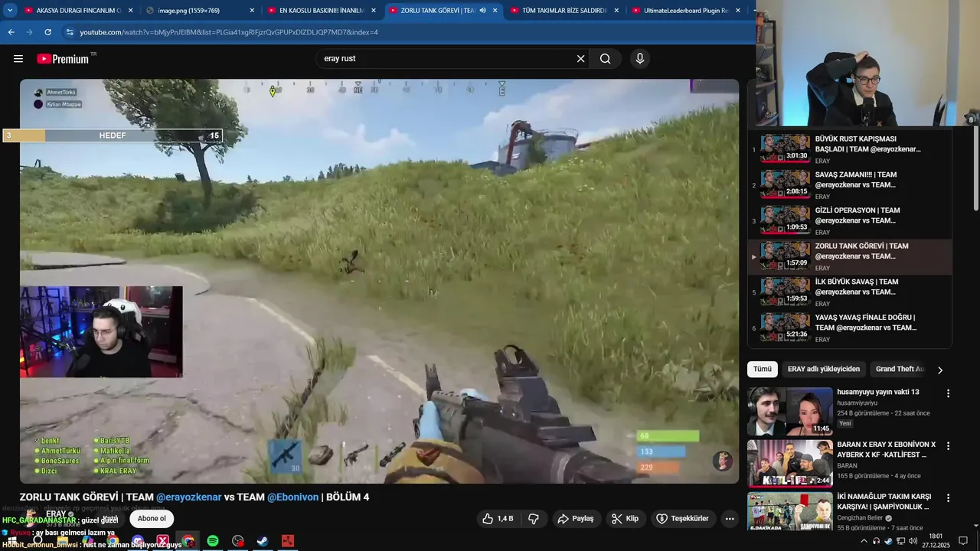Open @Ebonivon channel link in title

[292, 497]
